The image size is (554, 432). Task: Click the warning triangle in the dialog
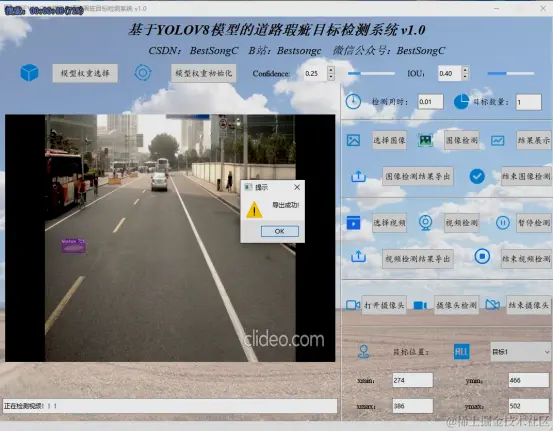point(254,209)
